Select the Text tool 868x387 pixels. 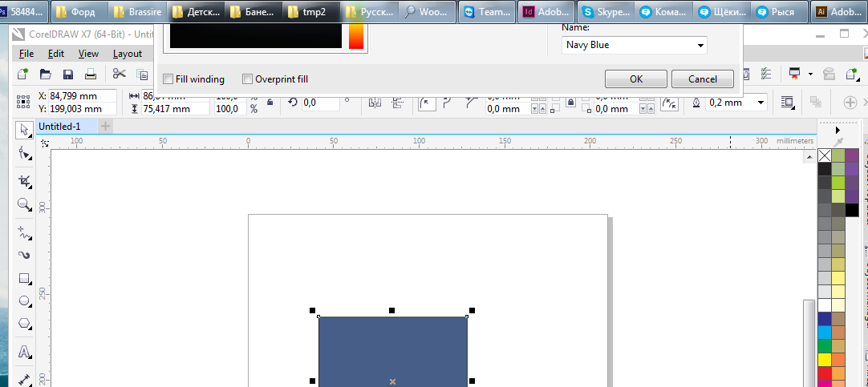pos(24,352)
